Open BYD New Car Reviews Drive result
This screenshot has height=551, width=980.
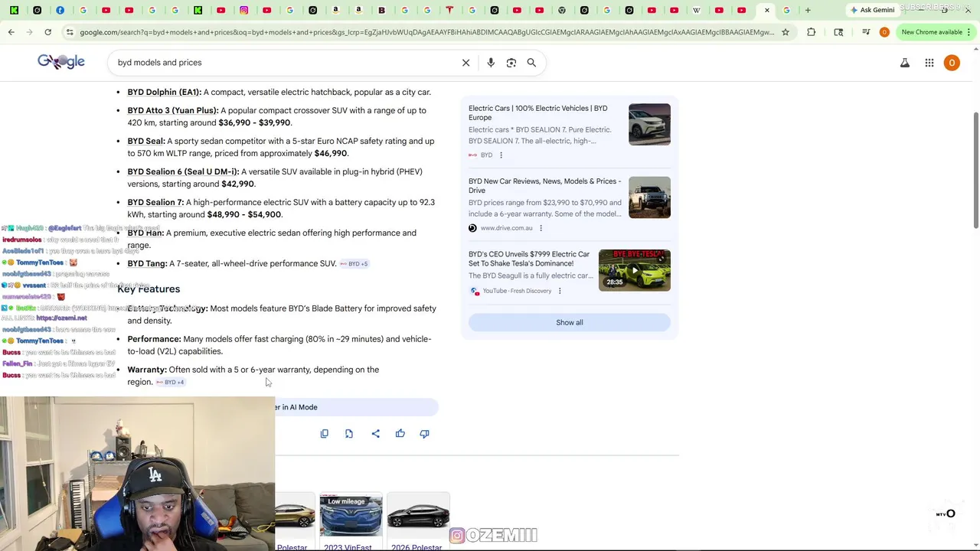(544, 186)
